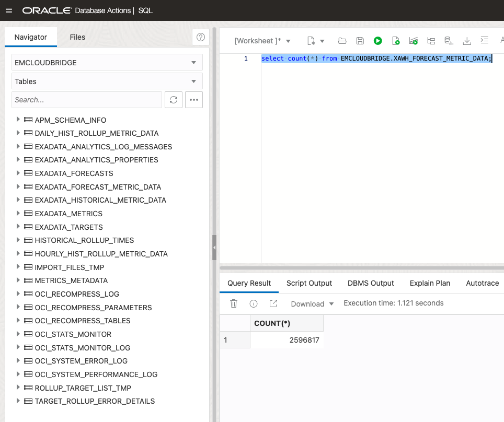The image size is (504, 422).
Task: Create a new worksheet file
Action: (311, 41)
